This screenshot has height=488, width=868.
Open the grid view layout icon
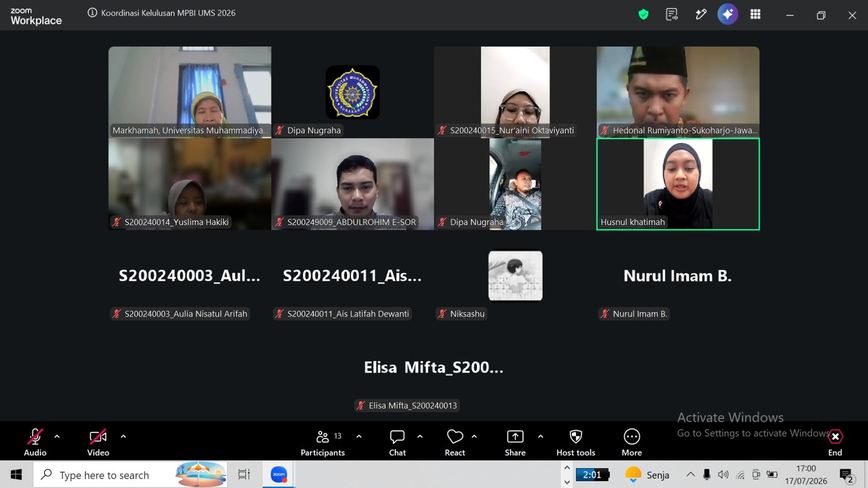755,14
